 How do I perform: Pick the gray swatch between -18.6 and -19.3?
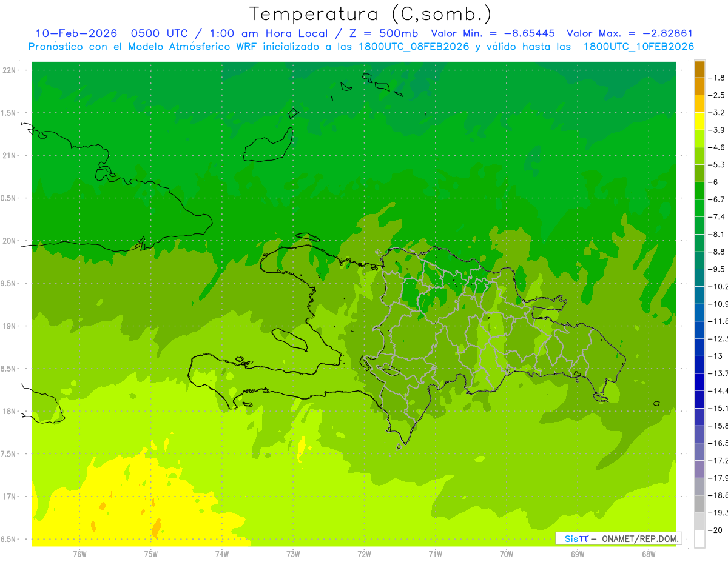[699, 504]
